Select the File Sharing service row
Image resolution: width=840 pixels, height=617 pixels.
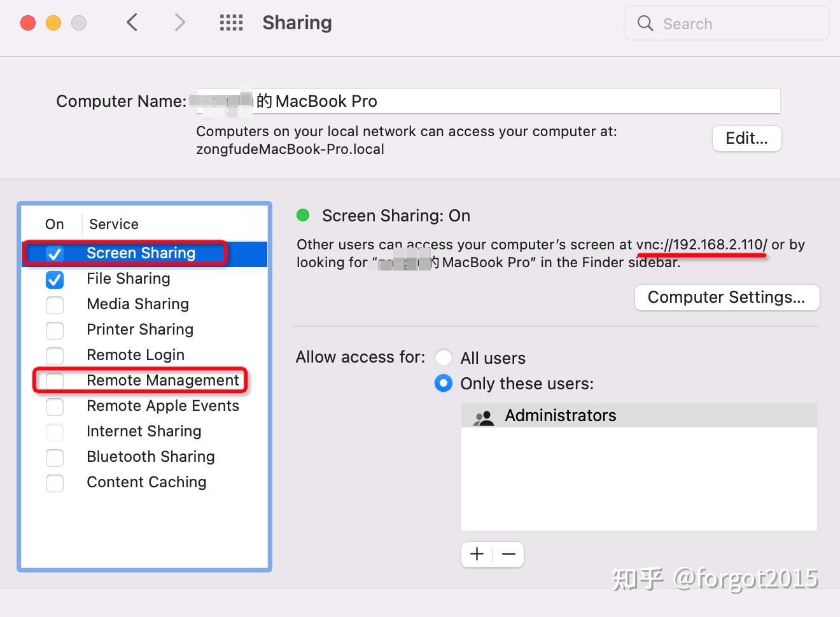144,279
